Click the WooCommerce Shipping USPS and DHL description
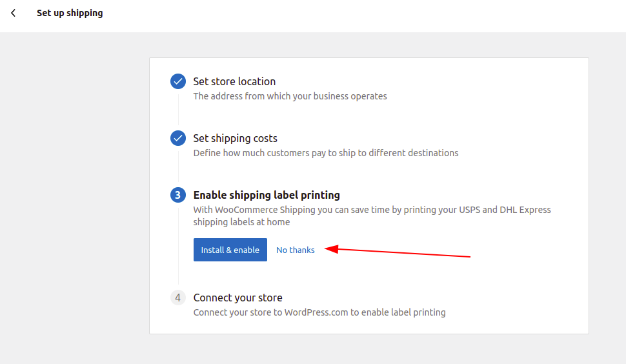The width and height of the screenshot is (626, 364). [372, 216]
